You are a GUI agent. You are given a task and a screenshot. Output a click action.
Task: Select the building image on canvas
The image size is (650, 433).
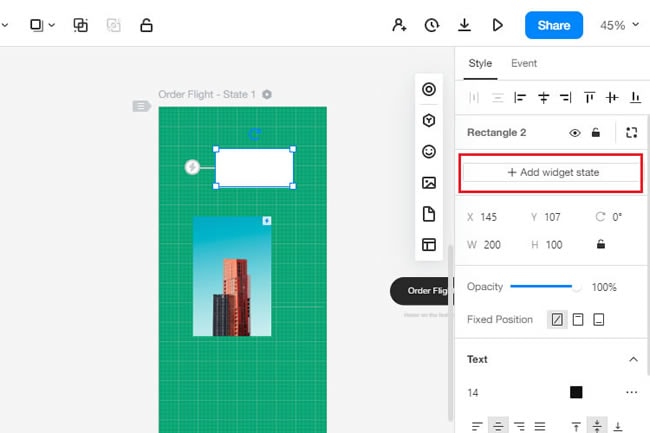(x=232, y=276)
